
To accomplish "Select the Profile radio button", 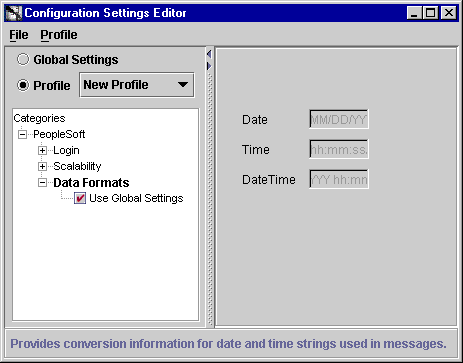I will click(23, 85).
